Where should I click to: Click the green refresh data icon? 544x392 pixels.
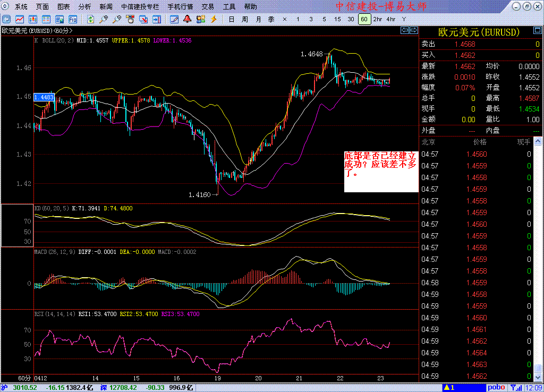coord(90,20)
